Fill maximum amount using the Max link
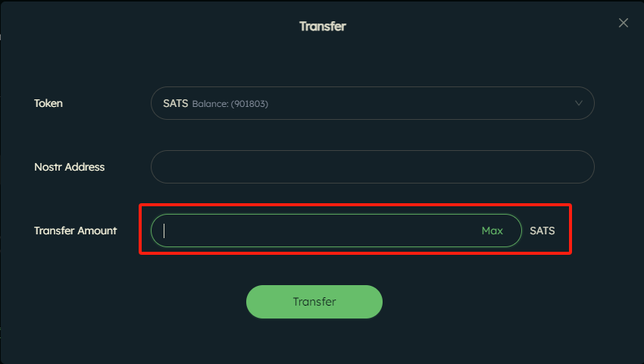This screenshot has height=364, width=644. point(492,231)
